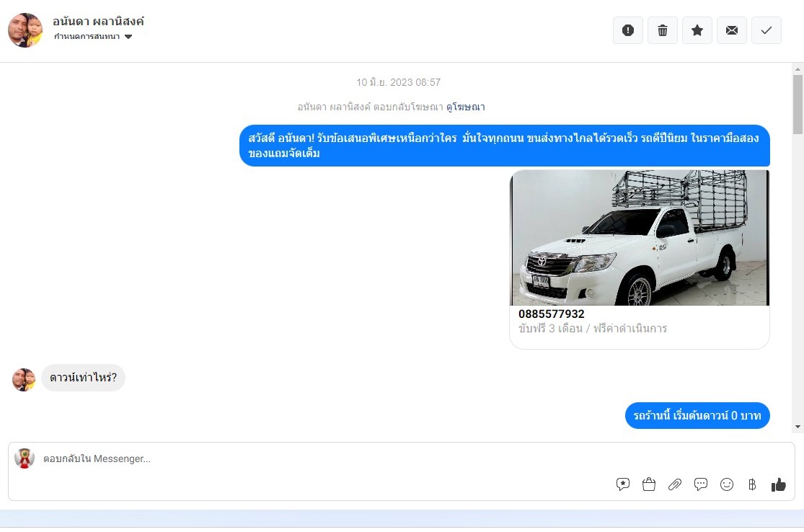Open the emoji picker smiley icon

(x=727, y=484)
